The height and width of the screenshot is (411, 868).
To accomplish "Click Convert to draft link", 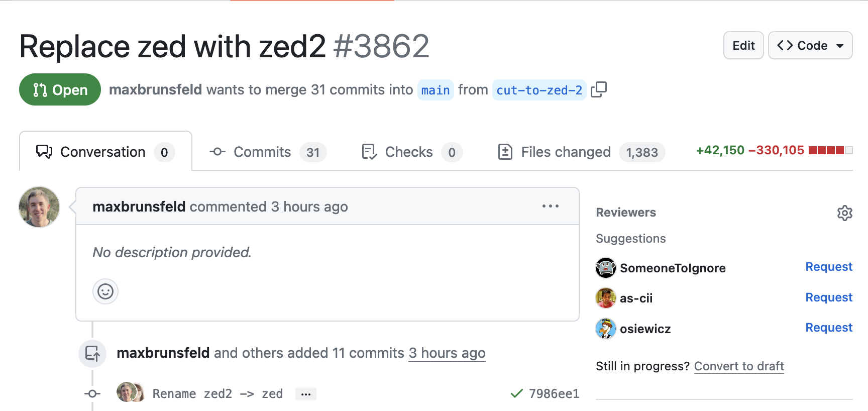I will coord(738,366).
